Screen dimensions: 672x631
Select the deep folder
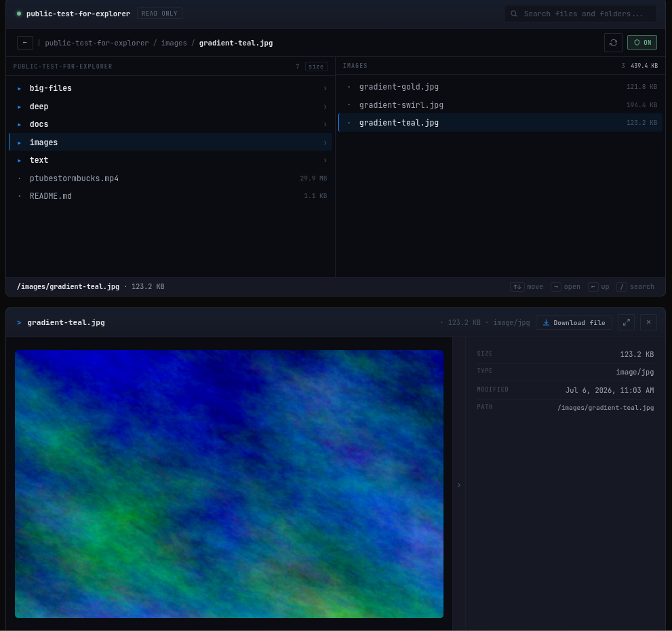tap(171, 107)
